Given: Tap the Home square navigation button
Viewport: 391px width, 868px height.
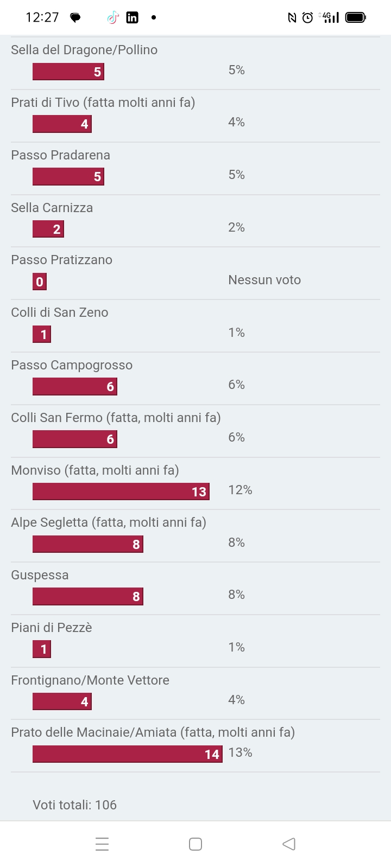Looking at the screenshot, I should coord(195,844).
